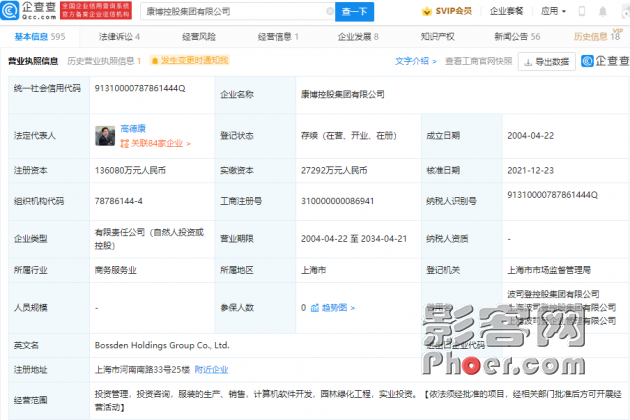The height and width of the screenshot is (420, 630).
Task: Select registration authority 上海市市场监督管理局
Action: [x=549, y=270]
